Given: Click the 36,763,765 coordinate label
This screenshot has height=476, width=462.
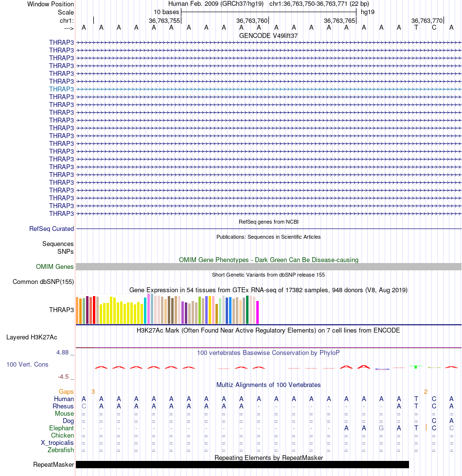Looking at the screenshot, I should coord(339,20).
